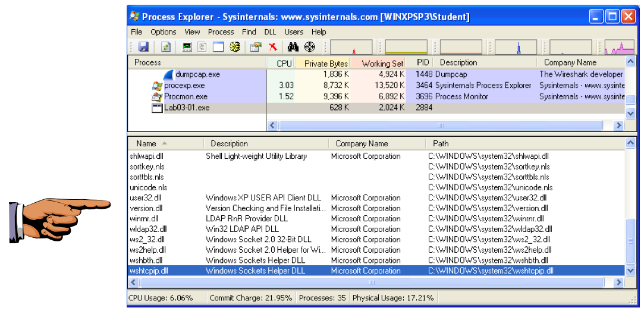Click the orange physical memory mini graph
This screenshot has width=644, height=314.
461,47
